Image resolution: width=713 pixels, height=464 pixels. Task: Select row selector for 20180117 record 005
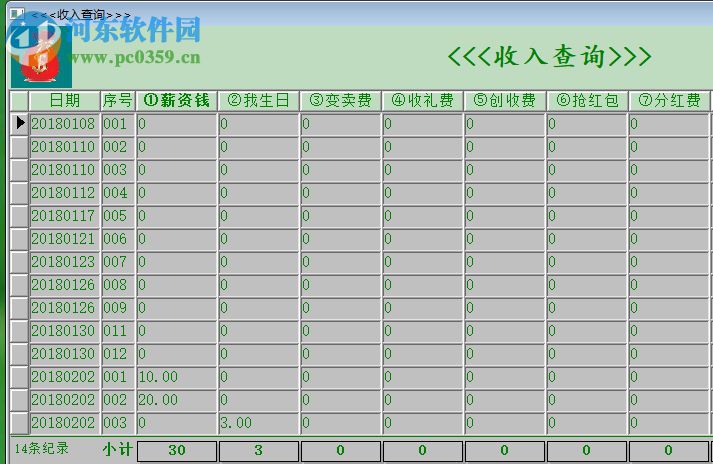pyautogui.click(x=20, y=216)
